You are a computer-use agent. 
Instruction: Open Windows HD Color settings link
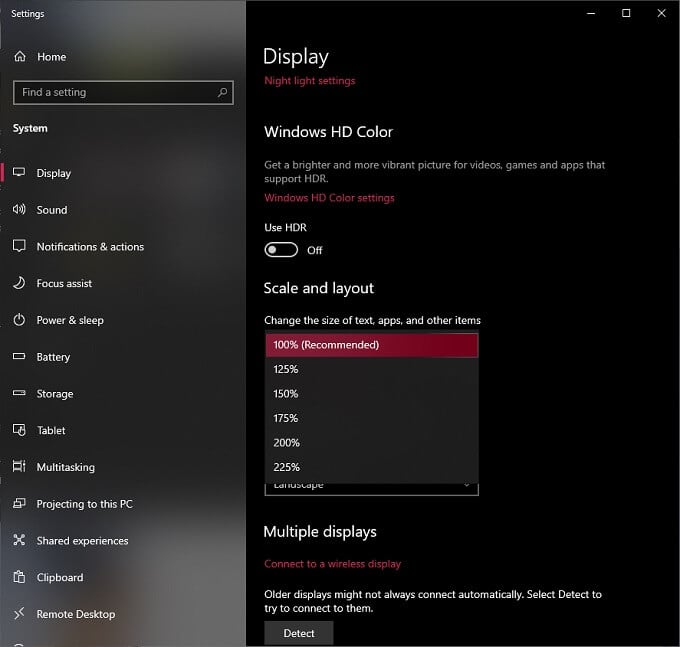click(x=329, y=198)
